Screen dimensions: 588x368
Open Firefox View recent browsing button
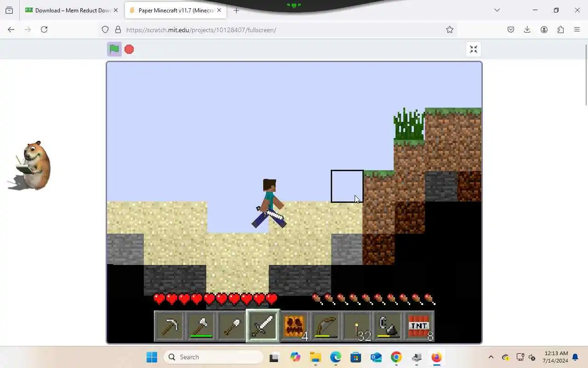9,10
